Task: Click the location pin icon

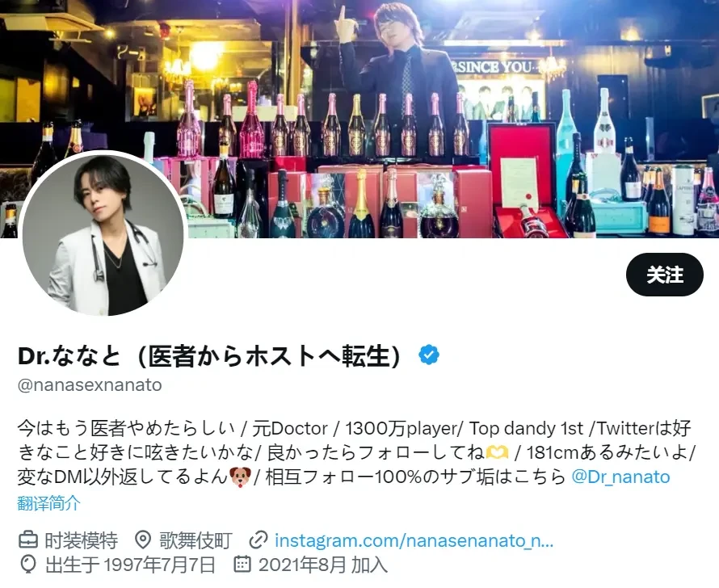Action: click(143, 540)
